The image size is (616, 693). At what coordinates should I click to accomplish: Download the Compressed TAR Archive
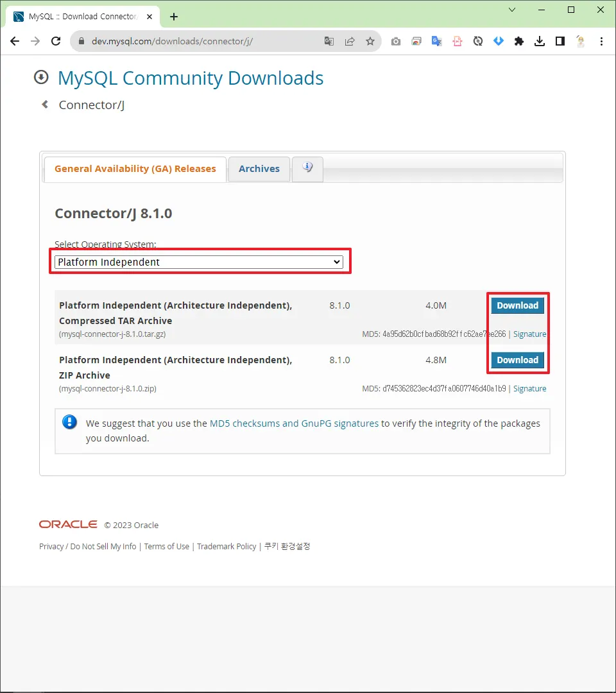coord(517,305)
